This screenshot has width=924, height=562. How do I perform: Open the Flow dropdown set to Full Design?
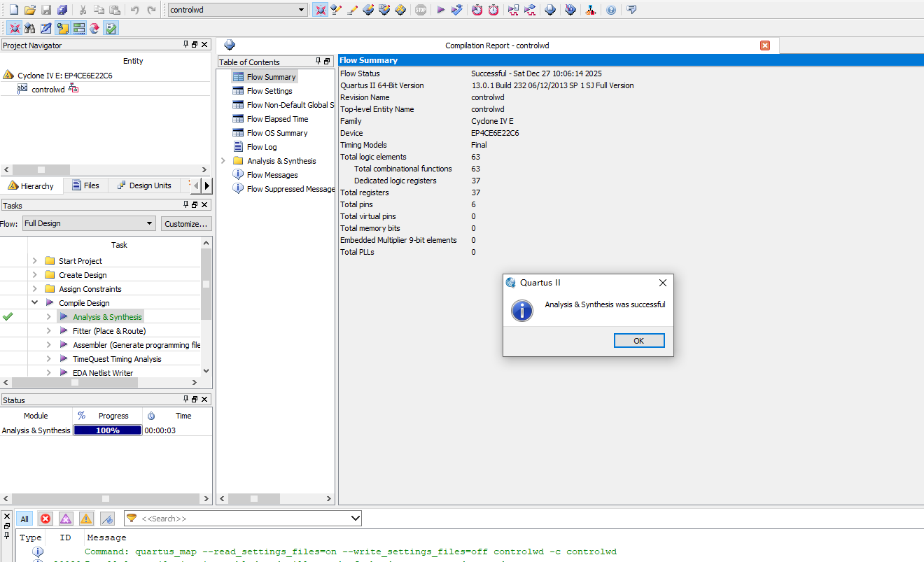[x=89, y=223]
